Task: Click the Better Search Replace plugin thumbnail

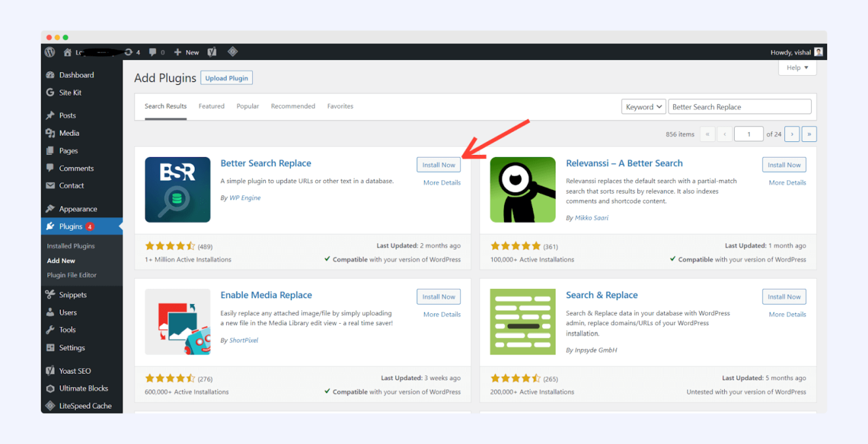Action: coord(178,190)
